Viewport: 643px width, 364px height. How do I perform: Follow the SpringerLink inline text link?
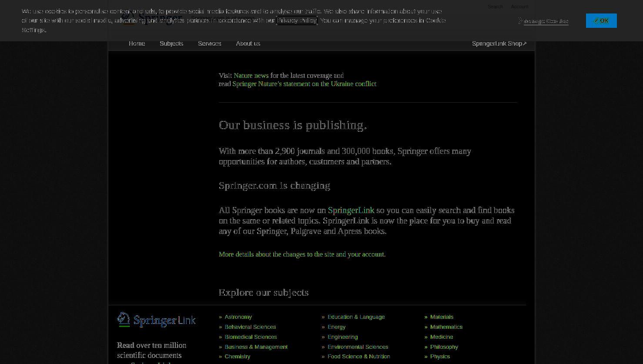pyautogui.click(x=351, y=210)
